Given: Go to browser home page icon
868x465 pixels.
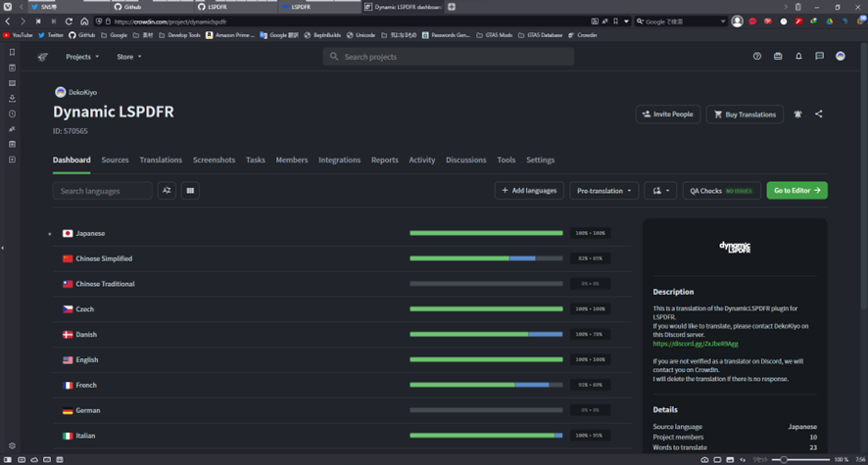Looking at the screenshot, I should click(x=84, y=21).
